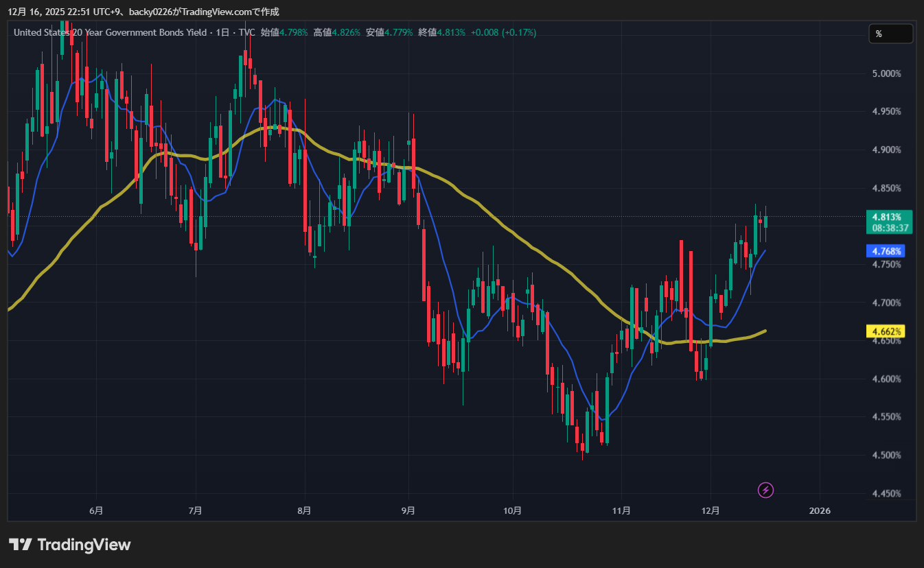Click the blue 4.768% moving average label
This screenshot has height=568, width=924.
(x=886, y=251)
